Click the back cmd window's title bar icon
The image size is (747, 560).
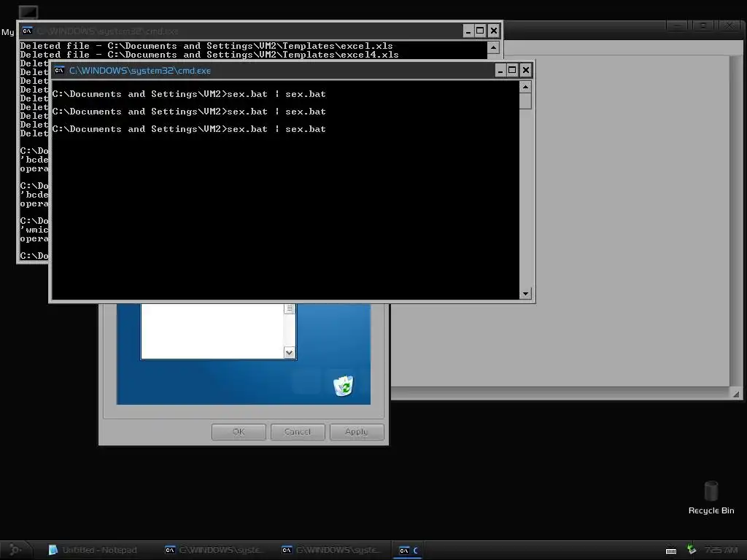(x=27, y=31)
